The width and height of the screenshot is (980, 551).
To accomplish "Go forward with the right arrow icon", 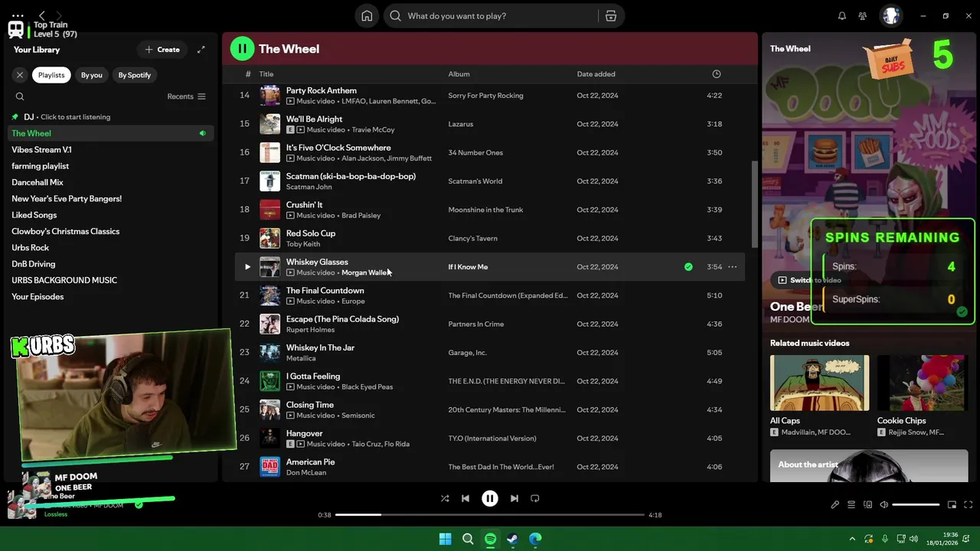I will click(59, 15).
